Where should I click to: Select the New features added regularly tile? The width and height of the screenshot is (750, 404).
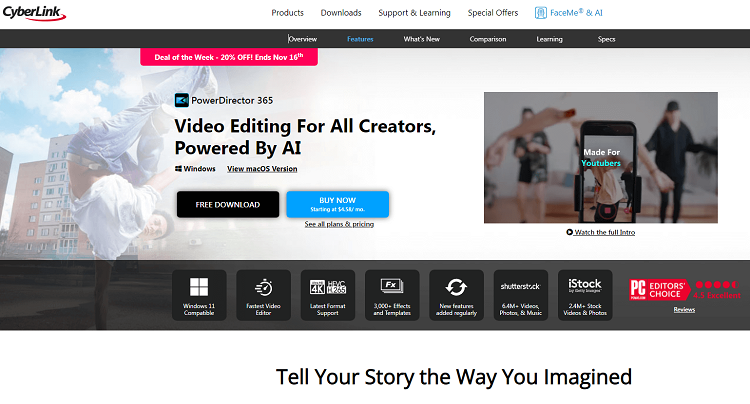pyautogui.click(x=456, y=295)
